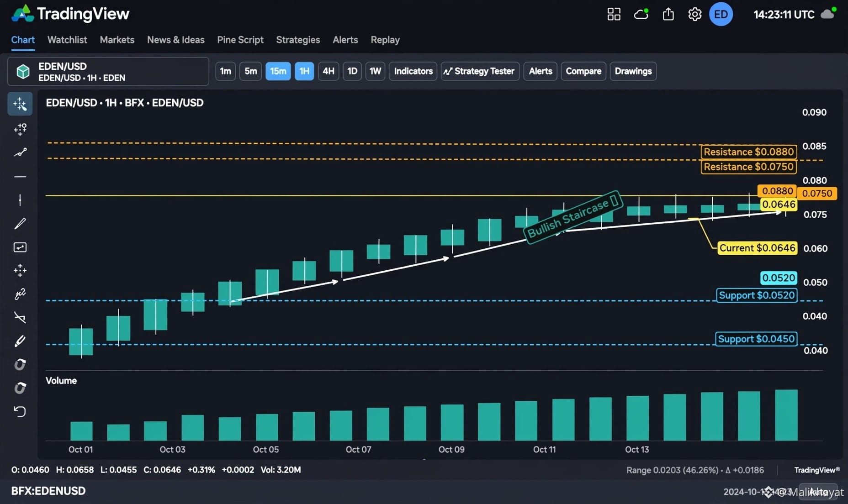The height and width of the screenshot is (504, 848).
Task: Click the cloud save icon
Action: click(x=641, y=14)
